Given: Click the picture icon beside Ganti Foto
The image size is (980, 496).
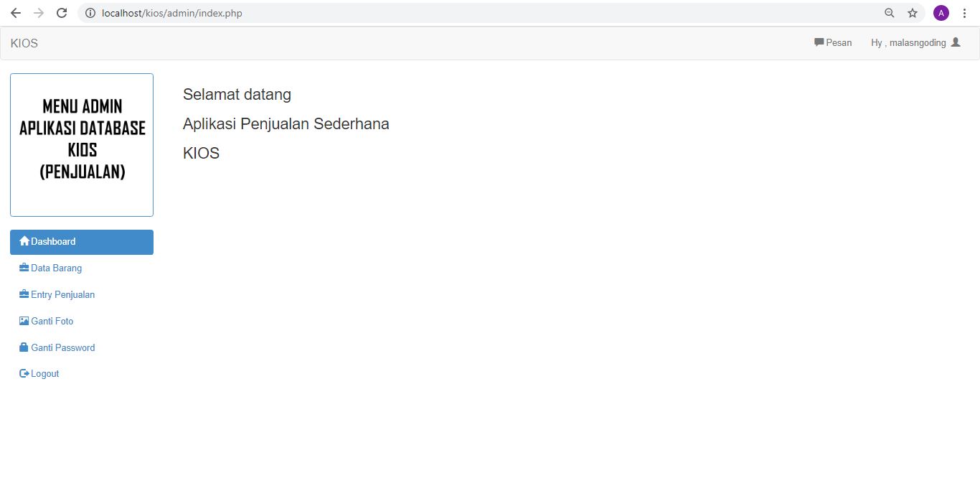Looking at the screenshot, I should point(24,321).
